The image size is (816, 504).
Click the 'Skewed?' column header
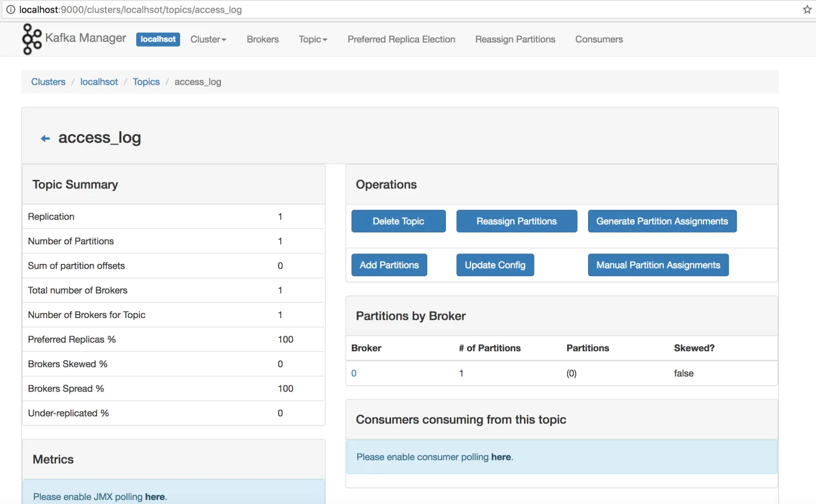[694, 348]
